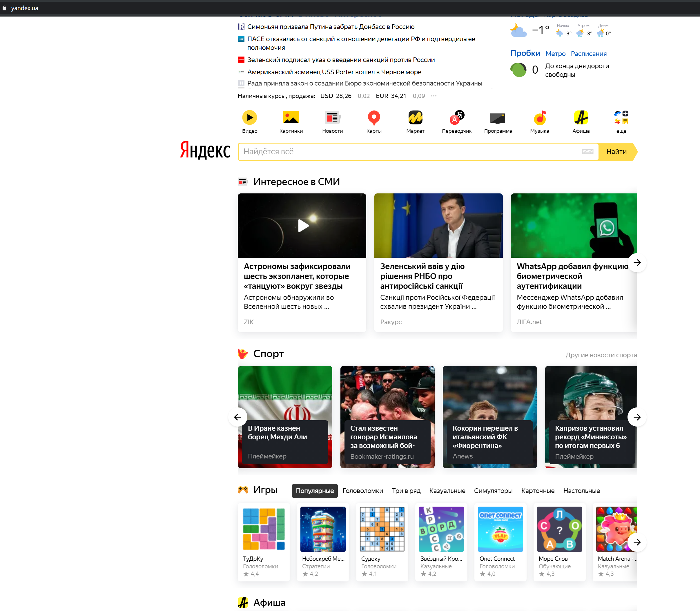Switch to Головоломки games tab

(362, 491)
